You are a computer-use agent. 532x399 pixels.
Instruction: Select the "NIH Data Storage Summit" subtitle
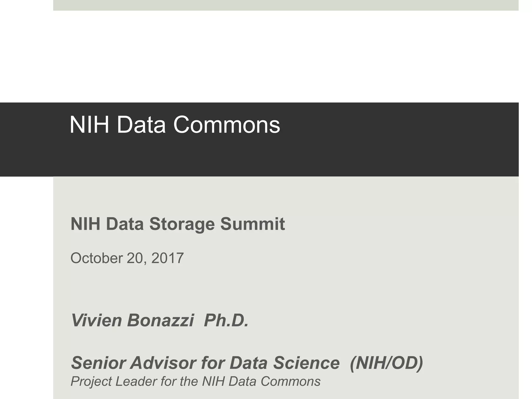[178, 224]
